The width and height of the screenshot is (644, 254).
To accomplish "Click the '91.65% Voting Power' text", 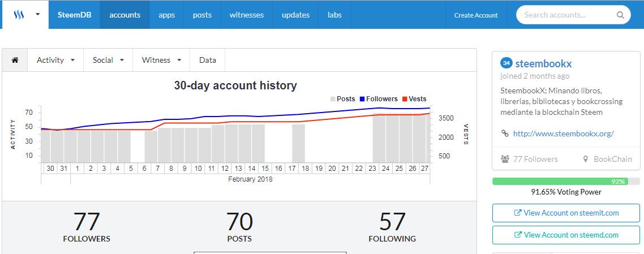I will pos(566,192).
